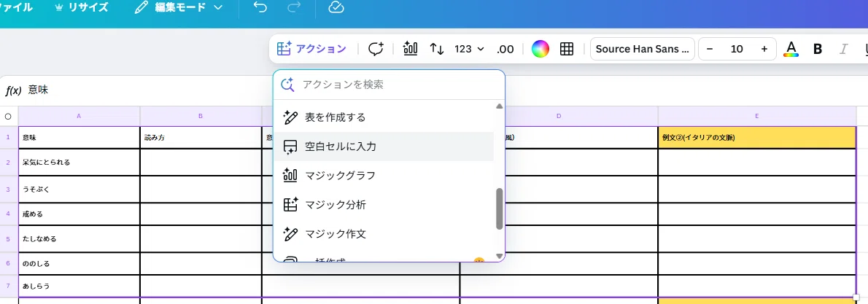This screenshot has height=304, width=868.
Task: Click the font size value 10
Action: [x=737, y=49]
